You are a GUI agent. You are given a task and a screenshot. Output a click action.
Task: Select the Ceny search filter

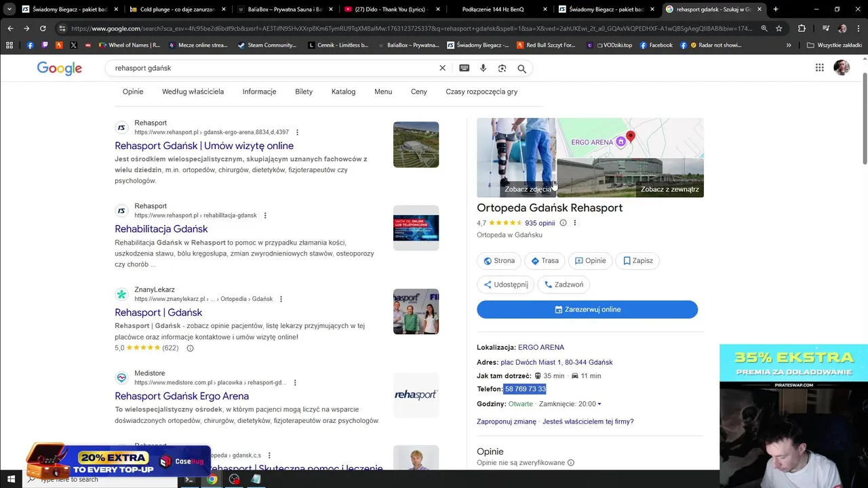[418, 91]
